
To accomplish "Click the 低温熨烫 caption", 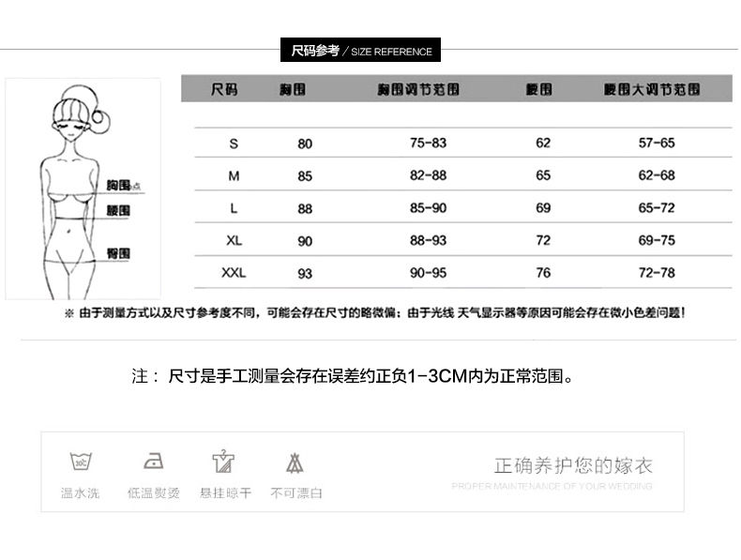I will (154, 493).
